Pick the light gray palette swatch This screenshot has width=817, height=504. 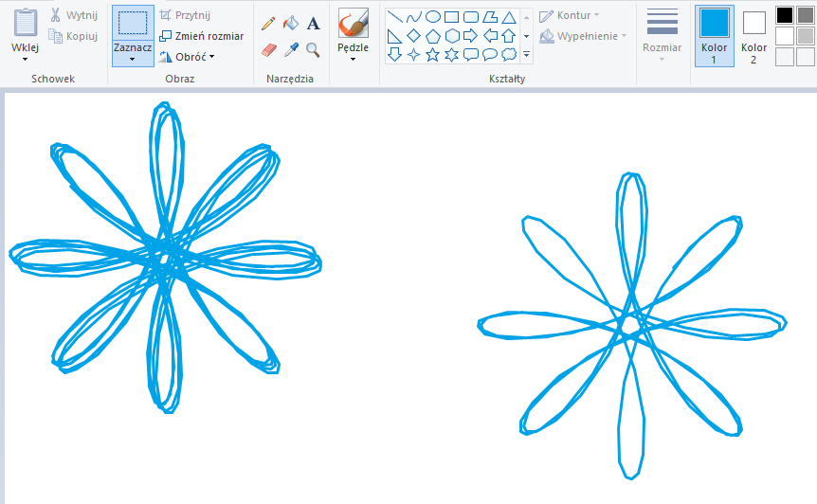coord(806,36)
